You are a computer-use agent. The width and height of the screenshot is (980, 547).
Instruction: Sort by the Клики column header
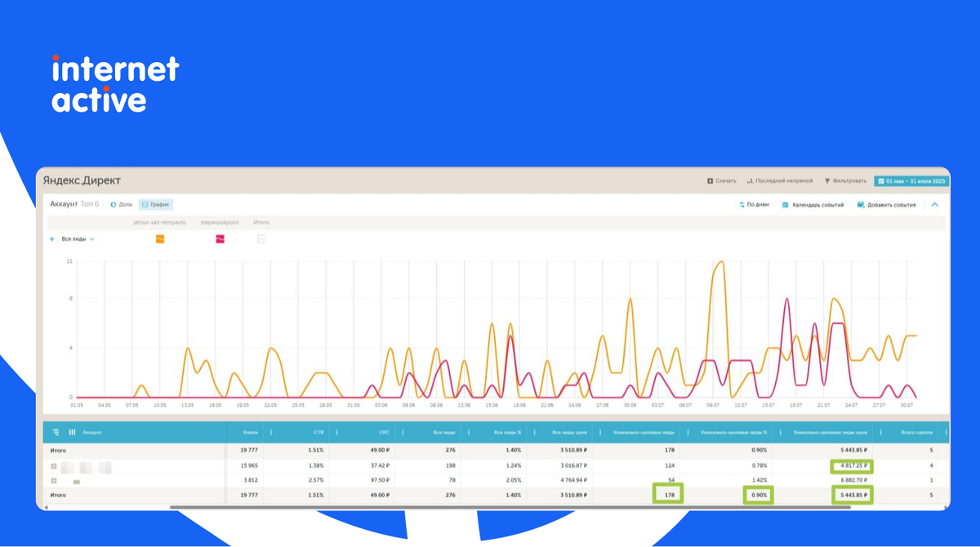point(252,432)
